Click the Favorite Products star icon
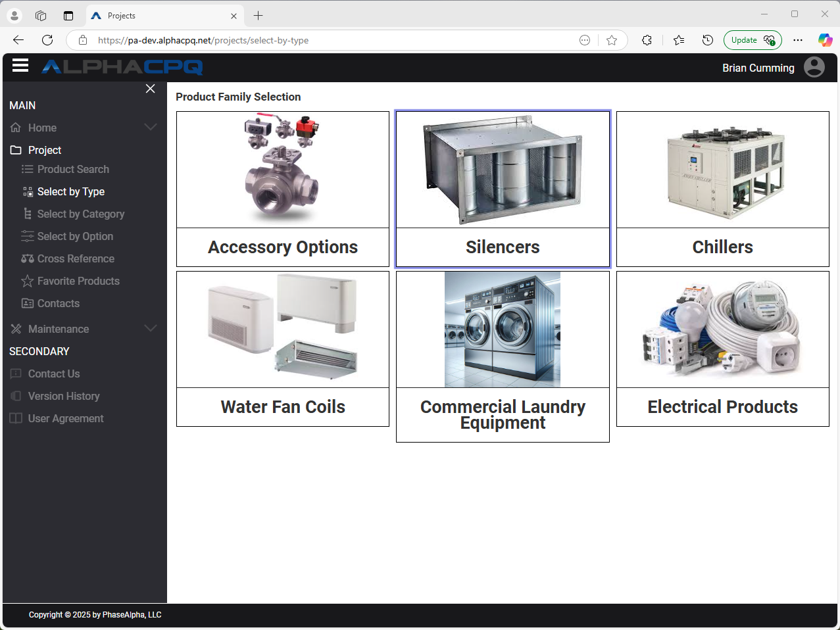840x630 pixels. [28, 281]
